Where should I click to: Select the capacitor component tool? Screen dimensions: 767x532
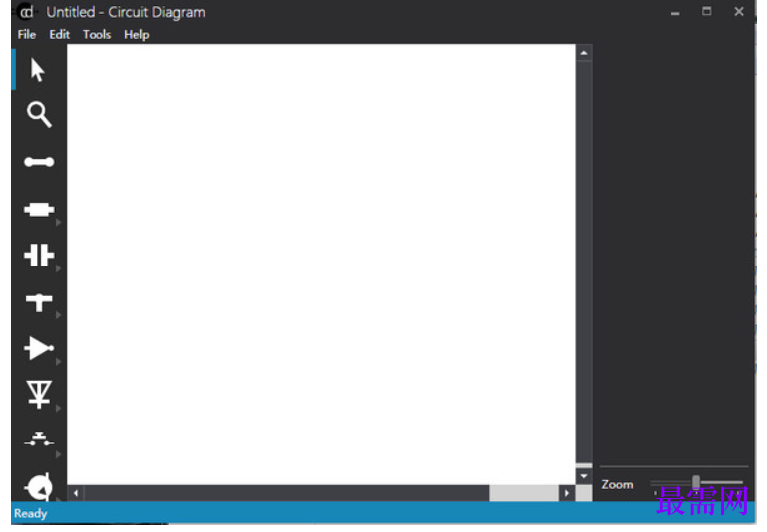coord(39,256)
